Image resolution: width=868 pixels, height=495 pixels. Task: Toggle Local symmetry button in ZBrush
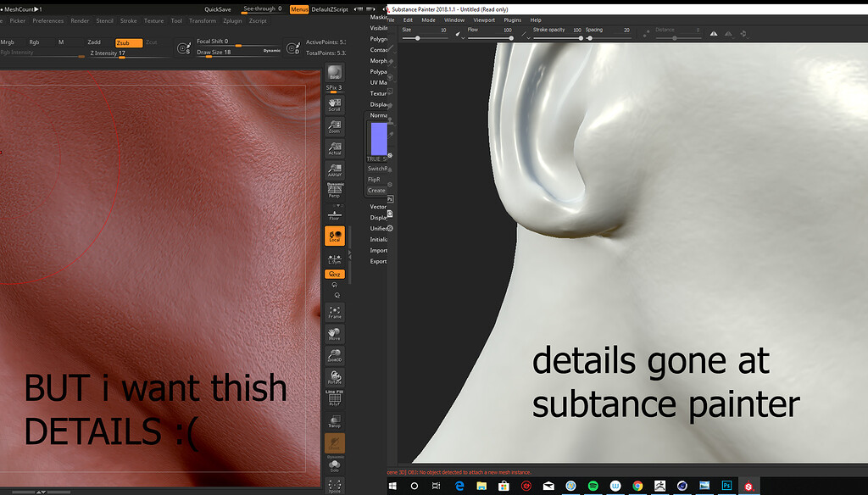pos(334,236)
